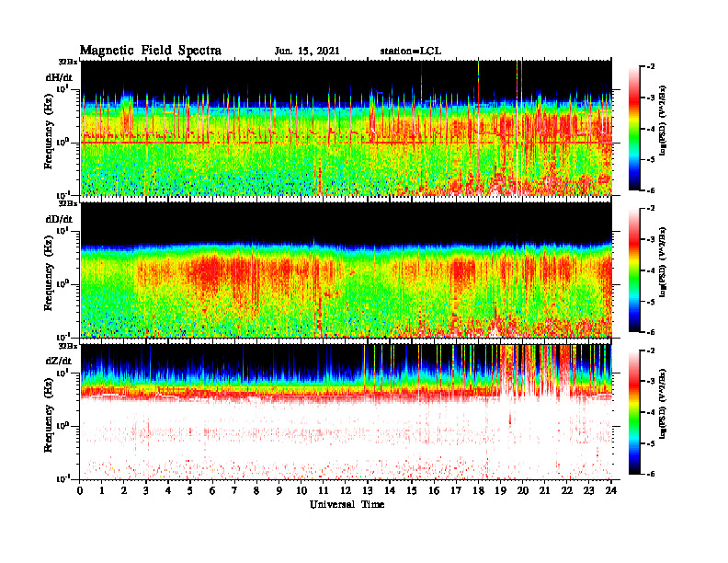Select the date "Jun. 15, 2021"
The width and height of the screenshot is (728, 563).
307,52
